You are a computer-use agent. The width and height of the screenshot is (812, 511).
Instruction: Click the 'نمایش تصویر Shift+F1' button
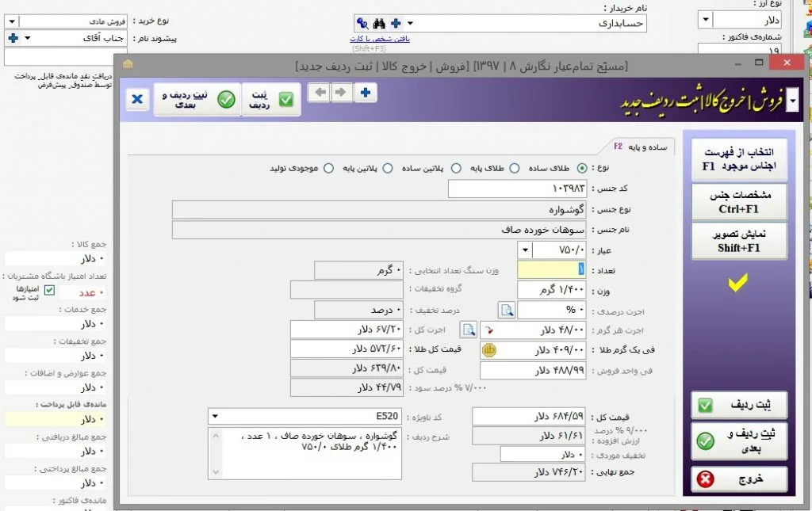739,241
